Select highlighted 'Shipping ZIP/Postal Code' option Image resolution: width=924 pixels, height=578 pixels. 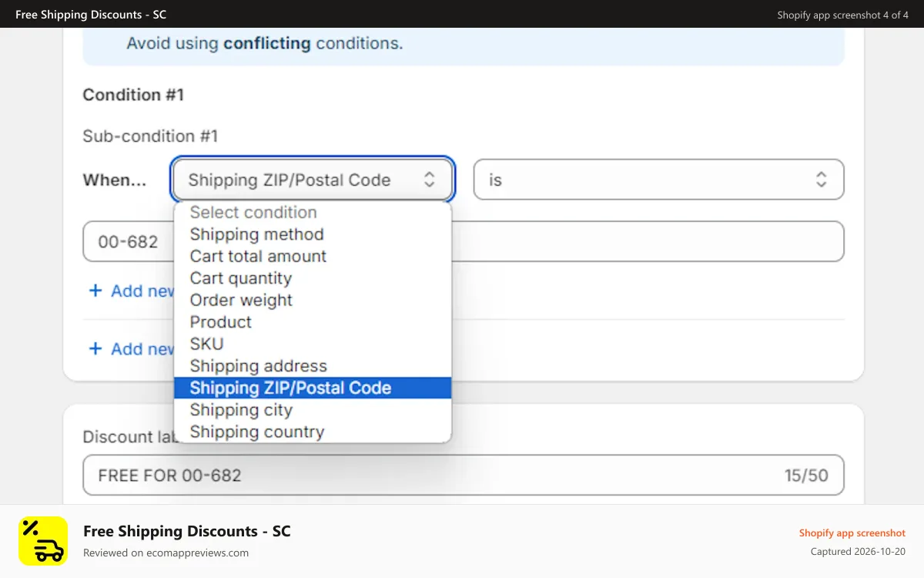[313, 388]
